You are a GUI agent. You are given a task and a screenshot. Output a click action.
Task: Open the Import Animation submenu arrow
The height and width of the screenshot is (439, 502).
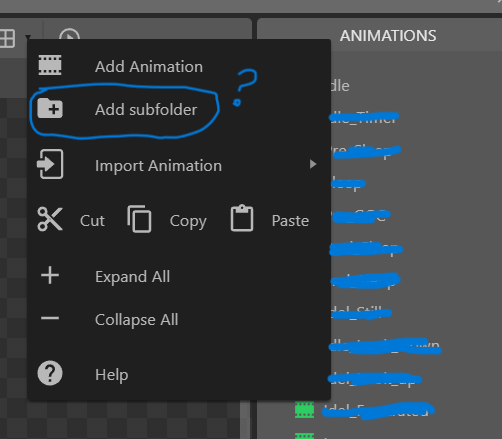pos(313,164)
